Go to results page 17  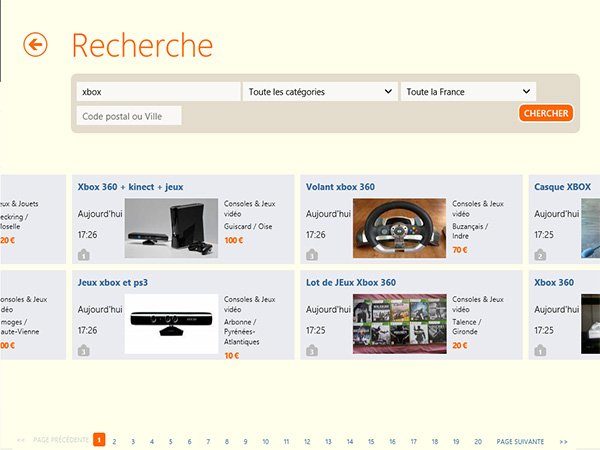tap(414, 441)
